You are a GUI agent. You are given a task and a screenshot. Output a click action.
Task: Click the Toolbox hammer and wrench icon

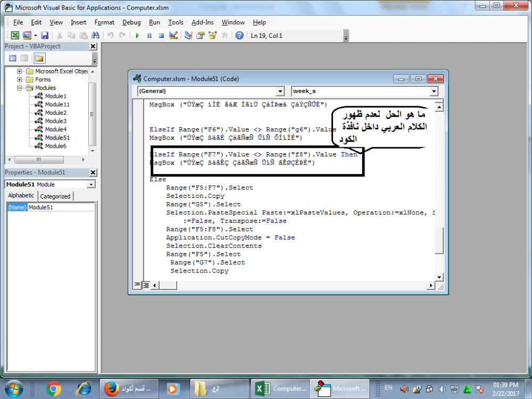225,35
